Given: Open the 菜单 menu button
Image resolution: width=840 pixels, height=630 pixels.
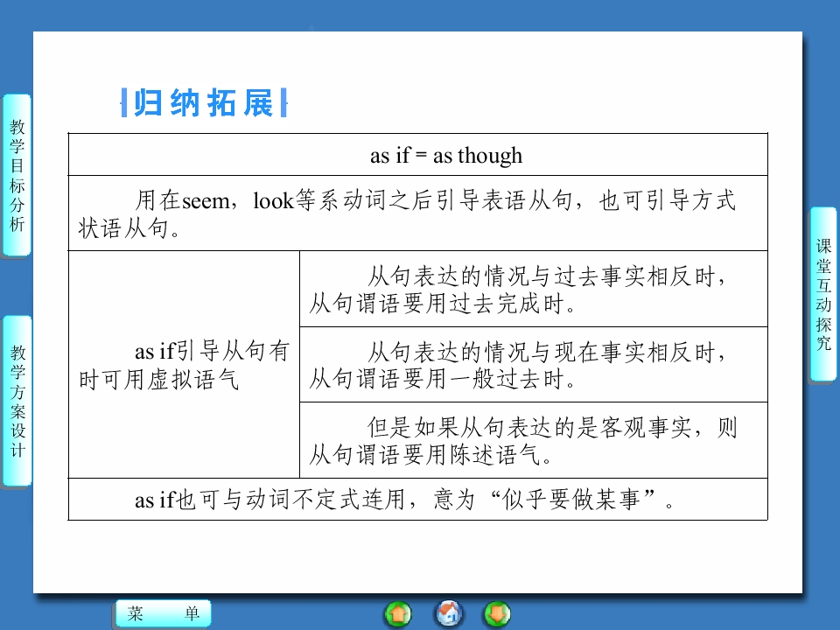Looking at the screenshot, I should click(x=164, y=613).
